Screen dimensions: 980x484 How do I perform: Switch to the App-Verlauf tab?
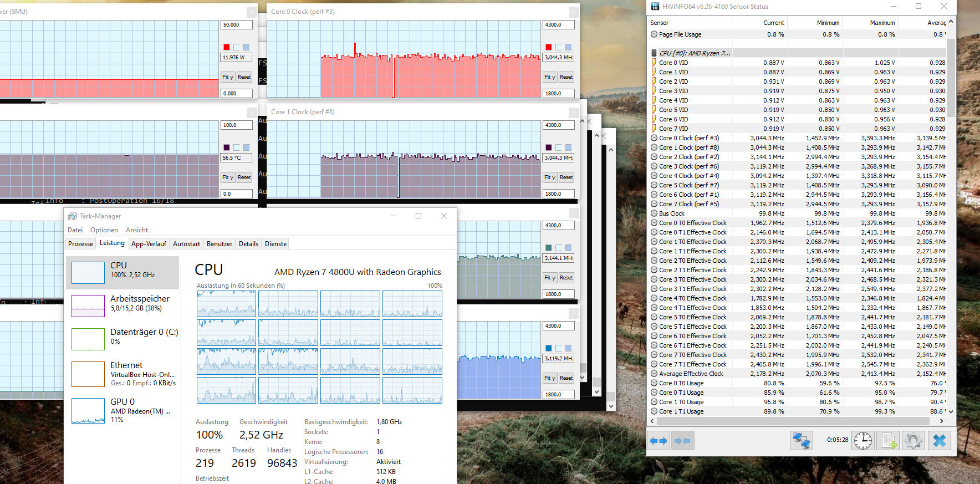(149, 244)
